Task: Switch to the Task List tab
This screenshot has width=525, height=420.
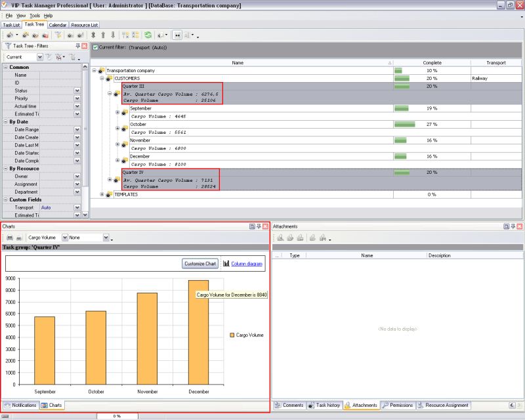Action: (11, 25)
